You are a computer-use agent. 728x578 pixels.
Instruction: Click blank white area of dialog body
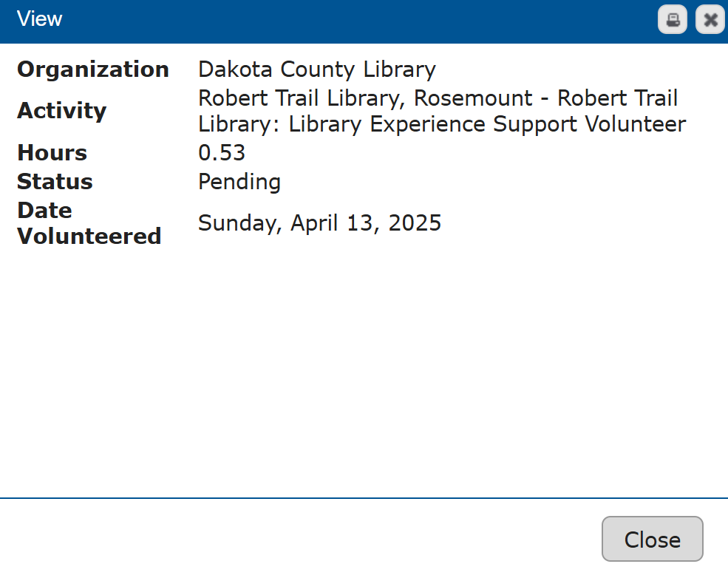click(364, 370)
